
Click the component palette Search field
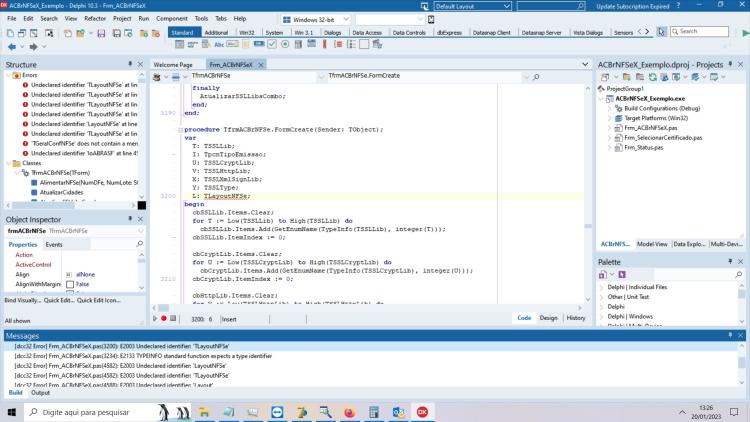pos(699,32)
